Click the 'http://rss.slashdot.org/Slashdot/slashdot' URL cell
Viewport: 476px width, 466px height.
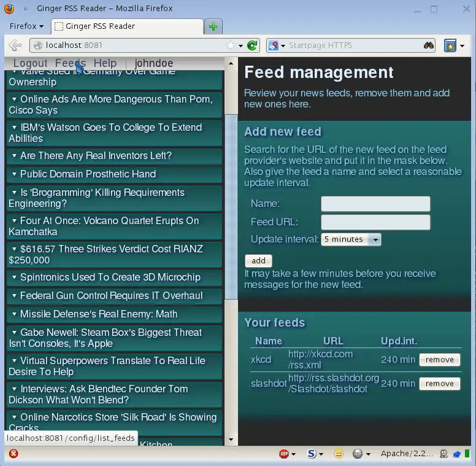pyautogui.click(x=334, y=383)
